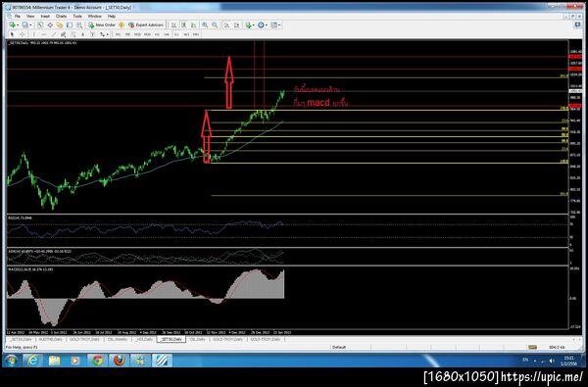The width and height of the screenshot is (588, 387).
Task: Zoom in on the chart
Action: click(x=205, y=25)
